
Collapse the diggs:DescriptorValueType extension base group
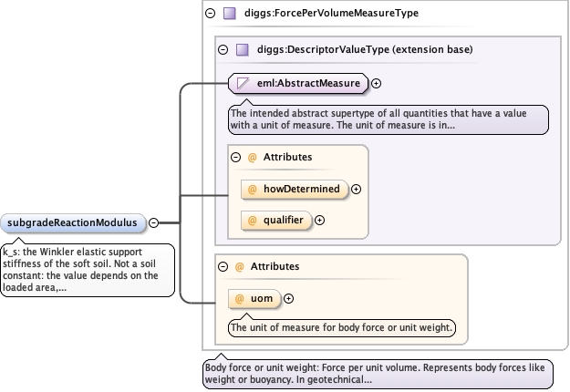click(223, 49)
